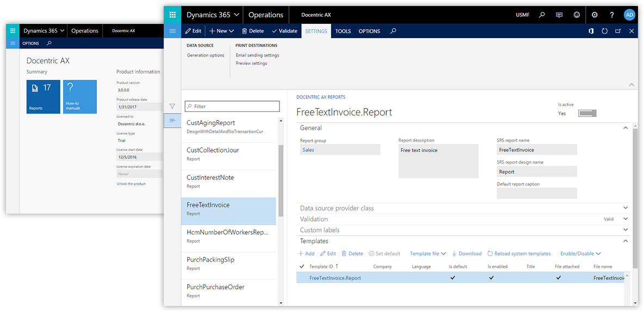Open OPTIONS in back window
The image size is (644, 312).
pyautogui.click(x=31, y=43)
